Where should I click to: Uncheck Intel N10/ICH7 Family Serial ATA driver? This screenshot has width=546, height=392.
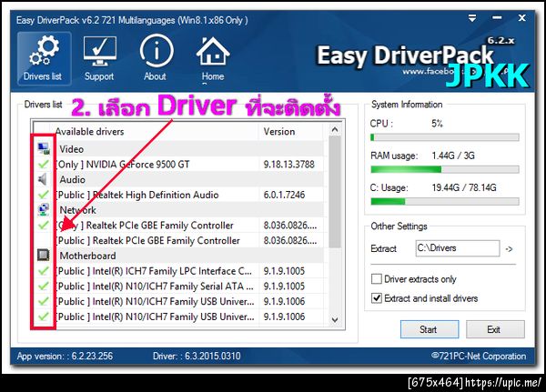pos(43,286)
